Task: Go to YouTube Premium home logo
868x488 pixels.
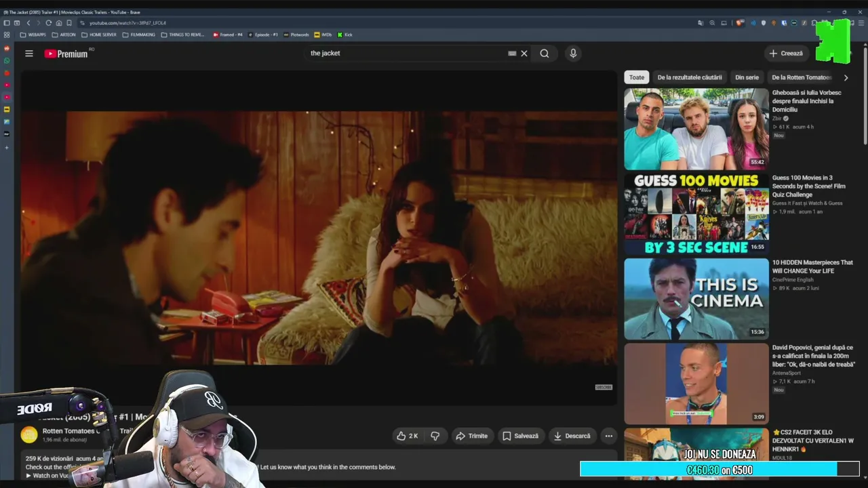Action: (66, 54)
